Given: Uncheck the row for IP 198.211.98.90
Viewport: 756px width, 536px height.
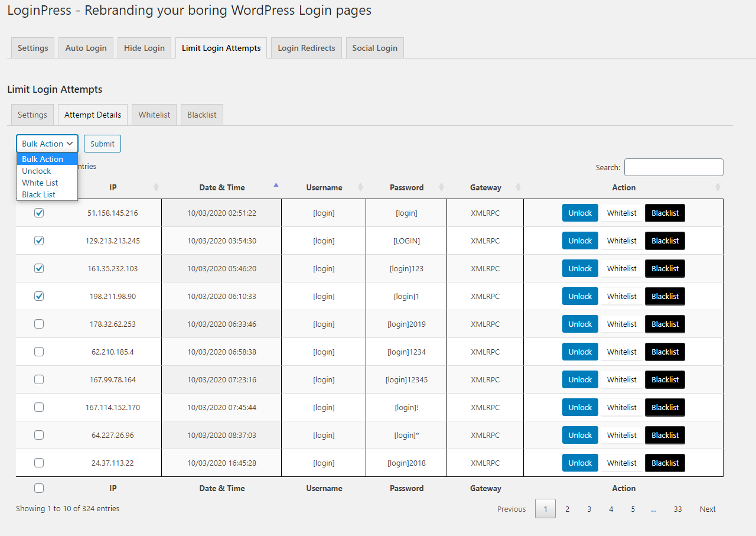Looking at the screenshot, I should (x=39, y=296).
